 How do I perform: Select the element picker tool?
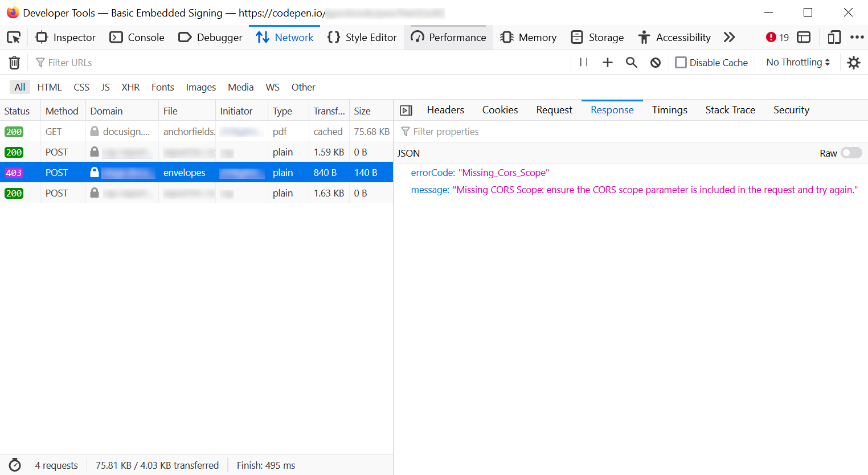click(x=14, y=37)
